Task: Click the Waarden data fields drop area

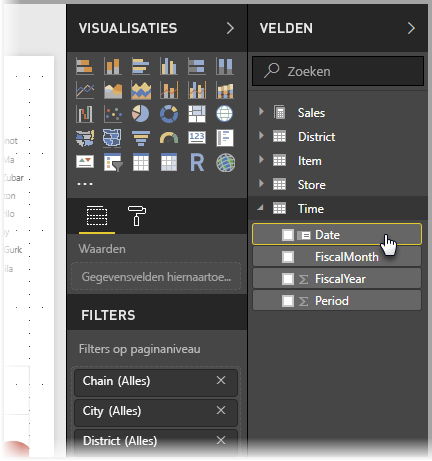Action: point(156,276)
